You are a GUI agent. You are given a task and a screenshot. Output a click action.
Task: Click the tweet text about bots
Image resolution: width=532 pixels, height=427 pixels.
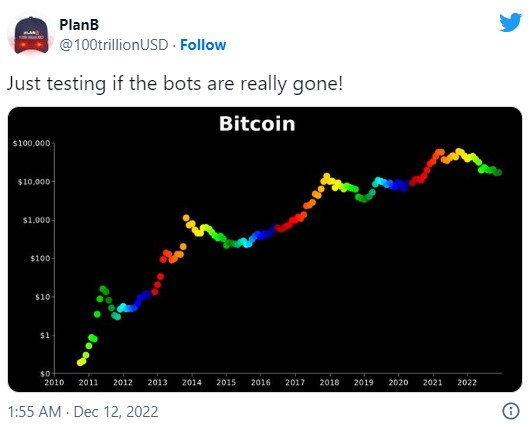click(x=175, y=83)
